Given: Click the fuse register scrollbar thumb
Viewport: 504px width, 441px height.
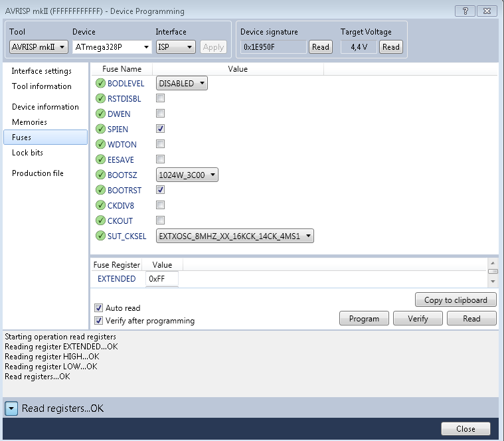Looking at the screenshot, I should (x=493, y=271).
